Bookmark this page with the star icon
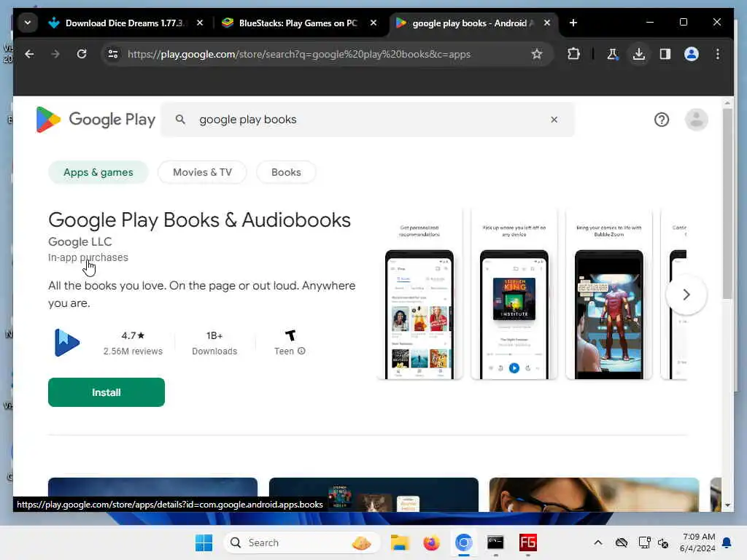The height and width of the screenshot is (560, 747). [537, 54]
